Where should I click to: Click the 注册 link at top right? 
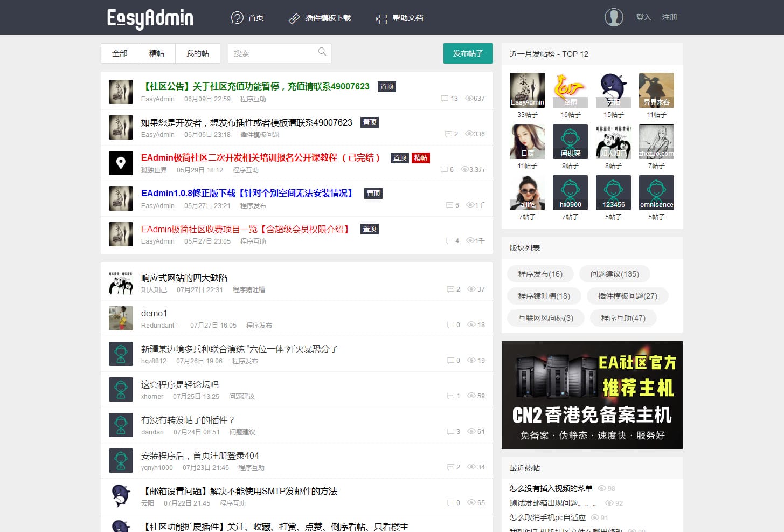tap(669, 17)
